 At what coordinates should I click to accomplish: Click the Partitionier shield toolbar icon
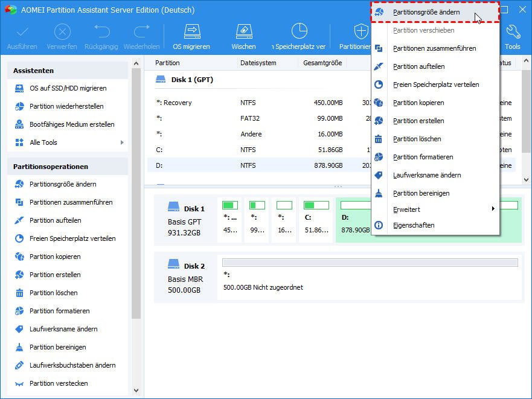pyautogui.click(x=361, y=31)
